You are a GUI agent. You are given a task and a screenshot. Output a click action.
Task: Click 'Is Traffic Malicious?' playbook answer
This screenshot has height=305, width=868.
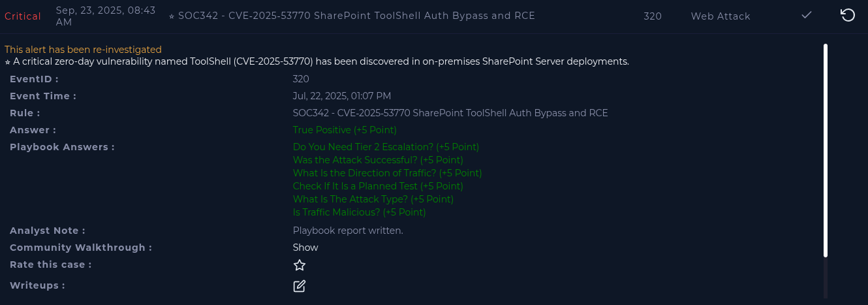pos(359,212)
